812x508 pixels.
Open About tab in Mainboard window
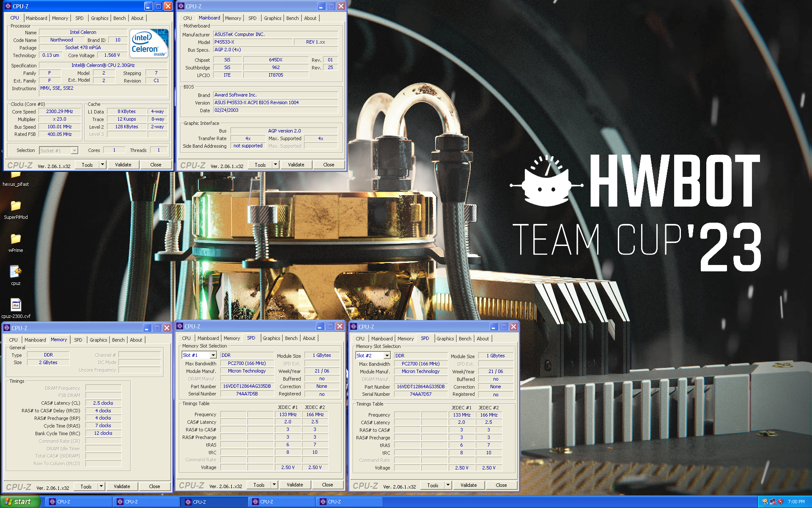click(x=310, y=18)
